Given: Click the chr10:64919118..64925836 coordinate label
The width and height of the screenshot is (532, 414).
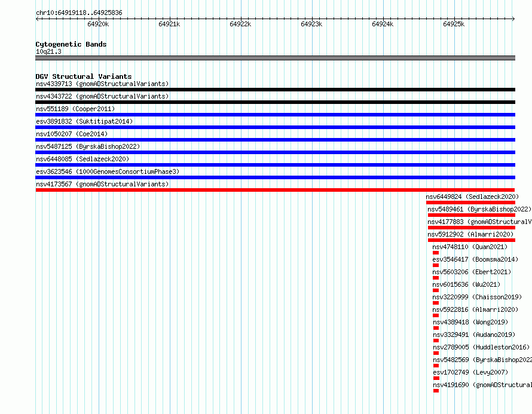Looking at the screenshot, I should tap(79, 13).
